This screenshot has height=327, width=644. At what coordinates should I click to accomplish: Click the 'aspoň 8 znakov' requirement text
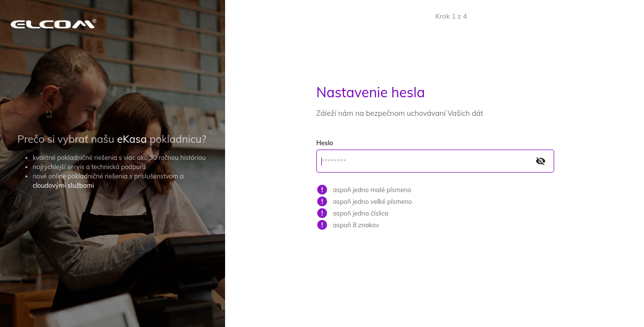[356, 225]
